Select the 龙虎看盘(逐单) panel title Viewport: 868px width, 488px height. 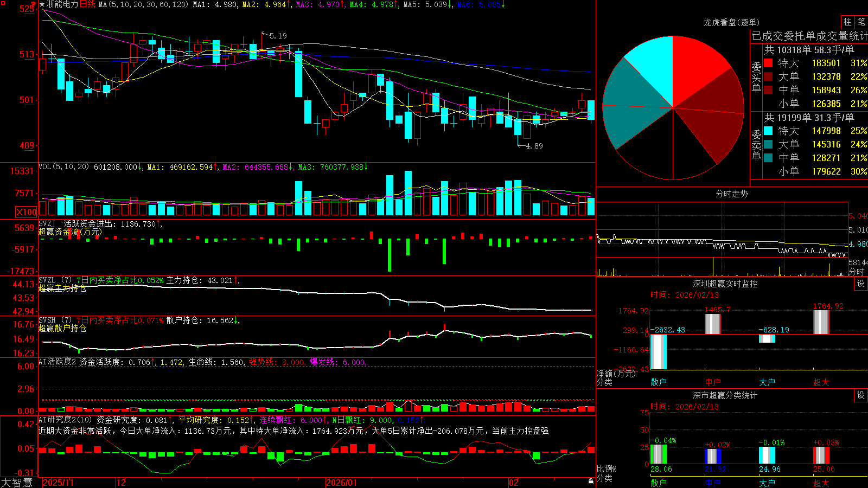731,22
